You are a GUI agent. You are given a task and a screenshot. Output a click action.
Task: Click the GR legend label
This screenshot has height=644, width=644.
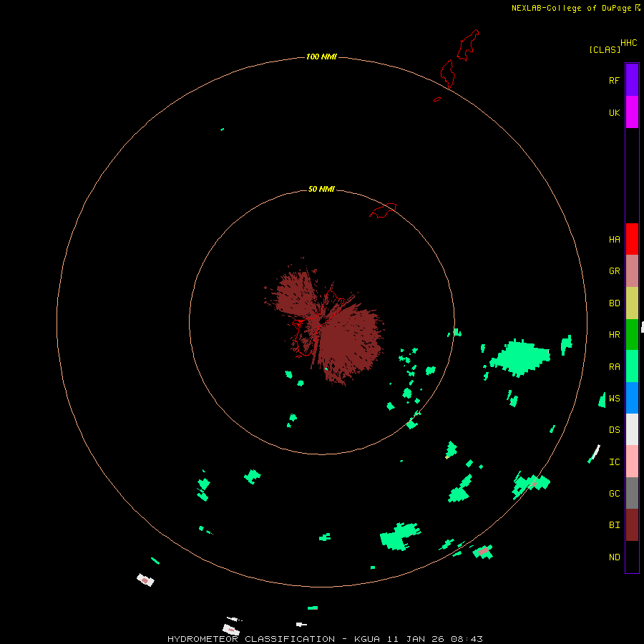click(614, 271)
